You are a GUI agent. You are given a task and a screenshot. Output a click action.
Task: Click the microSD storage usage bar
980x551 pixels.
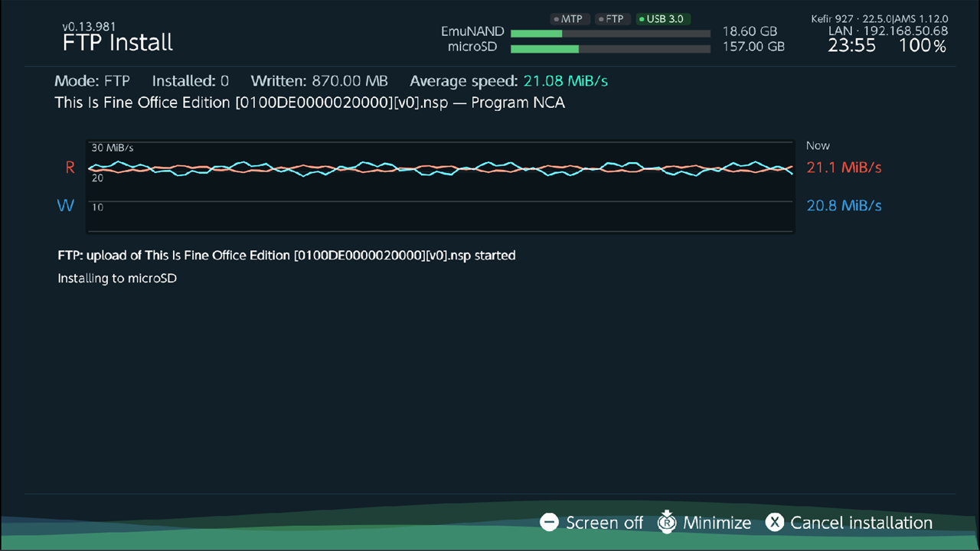point(610,49)
